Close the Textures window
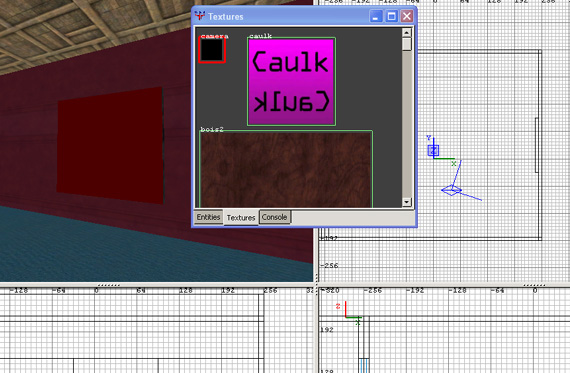 407,16
